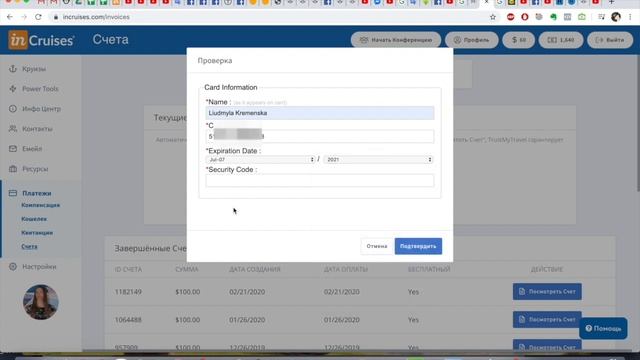Image resolution: width=640 pixels, height=360 pixels.
Task: Click the anchor icon next to Круизы
Action: point(13,69)
